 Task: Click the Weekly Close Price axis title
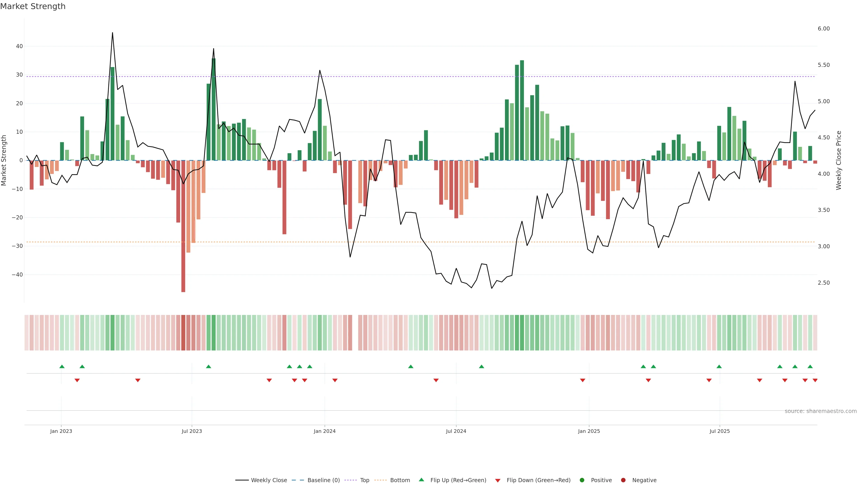(839, 160)
